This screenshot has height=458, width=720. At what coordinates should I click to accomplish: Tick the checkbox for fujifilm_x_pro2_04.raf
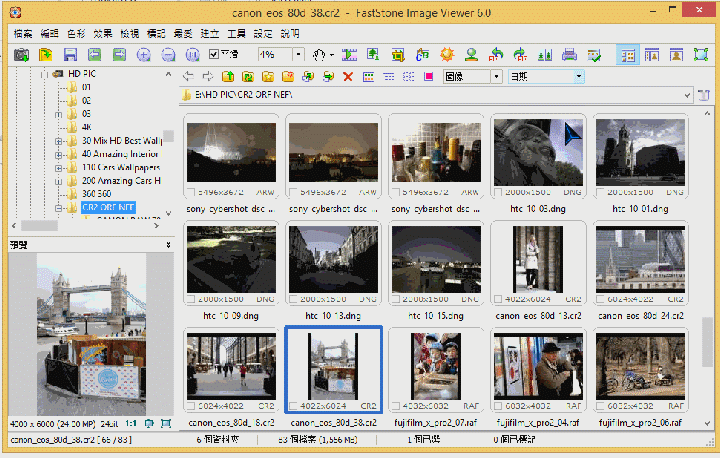coord(498,407)
